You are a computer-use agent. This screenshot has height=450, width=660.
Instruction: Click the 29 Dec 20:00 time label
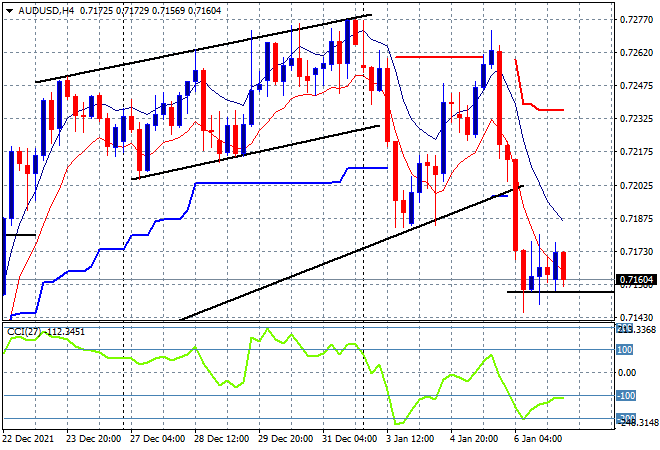click(x=285, y=439)
